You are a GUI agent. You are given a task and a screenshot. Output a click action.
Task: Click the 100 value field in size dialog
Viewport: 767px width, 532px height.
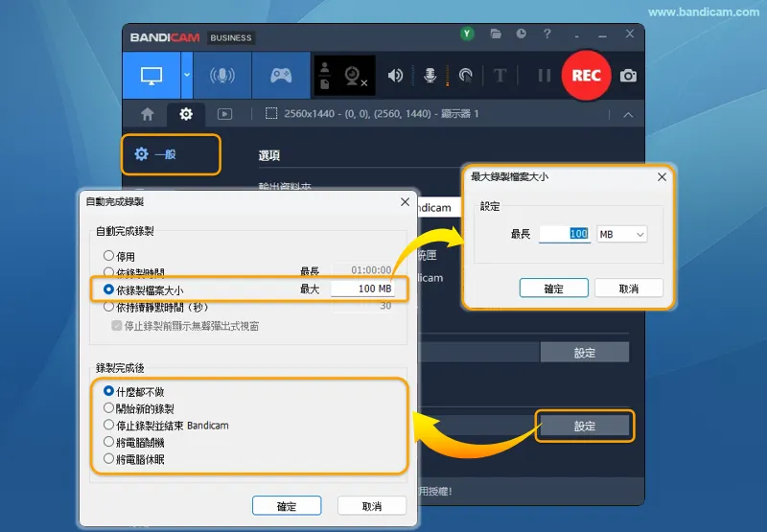tap(565, 234)
